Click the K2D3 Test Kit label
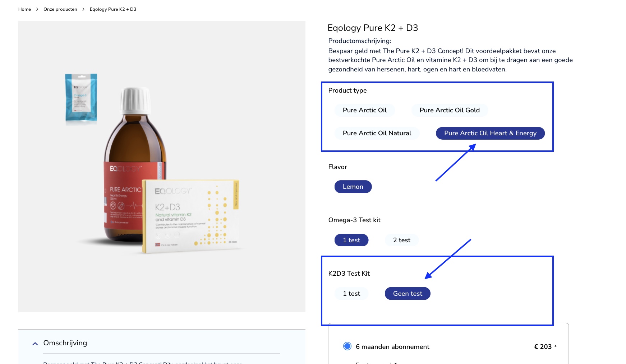The width and height of the screenshot is (626, 364). pyautogui.click(x=349, y=274)
